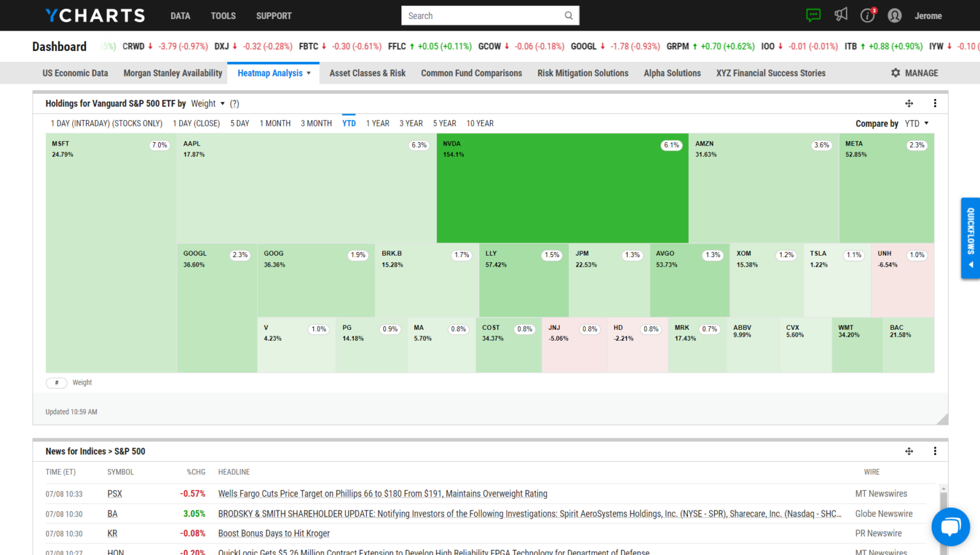
Task: Switch to the Asset Classes & Risk tab
Action: 367,73
